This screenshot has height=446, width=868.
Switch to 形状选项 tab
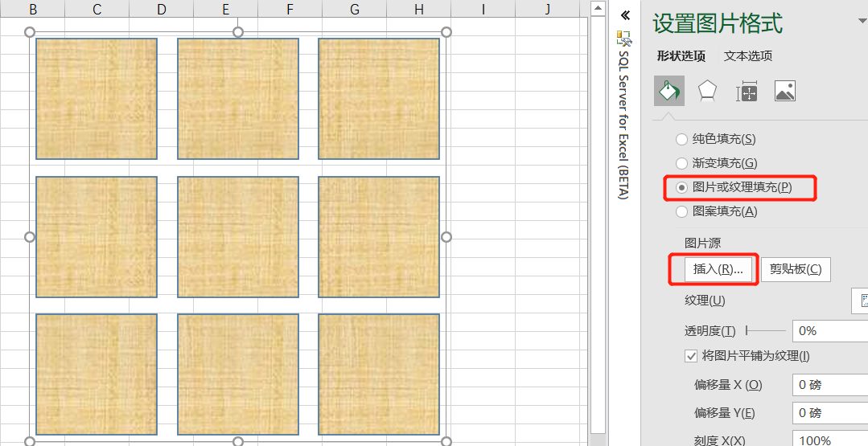(x=681, y=55)
